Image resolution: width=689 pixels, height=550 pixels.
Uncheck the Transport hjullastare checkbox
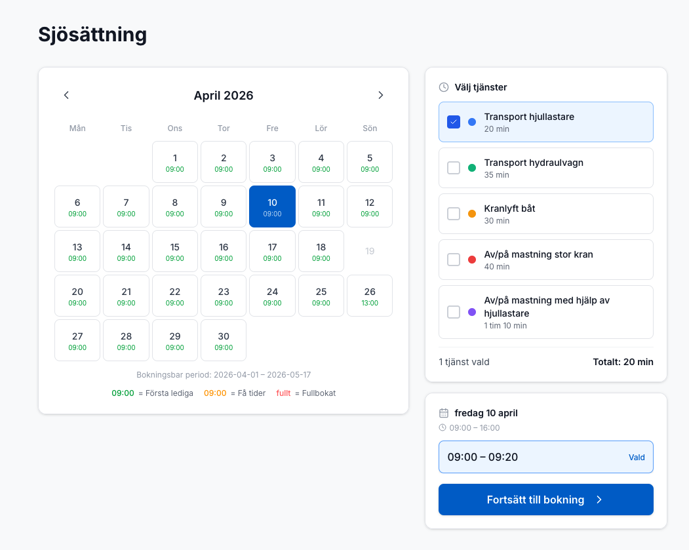pyautogui.click(x=453, y=122)
